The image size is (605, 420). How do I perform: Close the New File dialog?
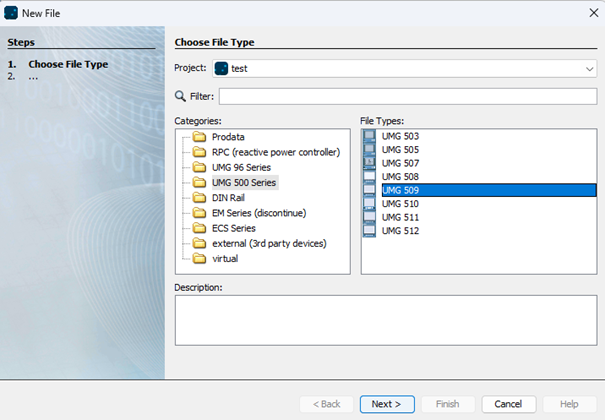(x=593, y=13)
